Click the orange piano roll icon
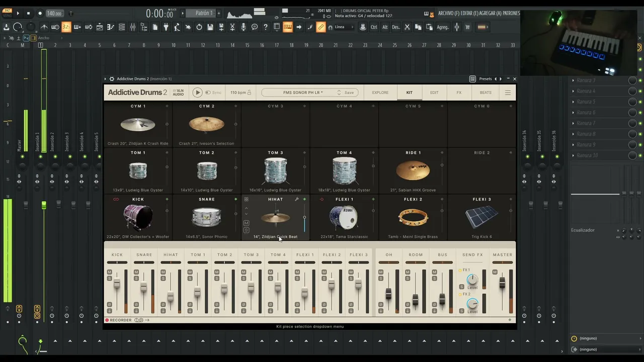 click(x=288, y=27)
